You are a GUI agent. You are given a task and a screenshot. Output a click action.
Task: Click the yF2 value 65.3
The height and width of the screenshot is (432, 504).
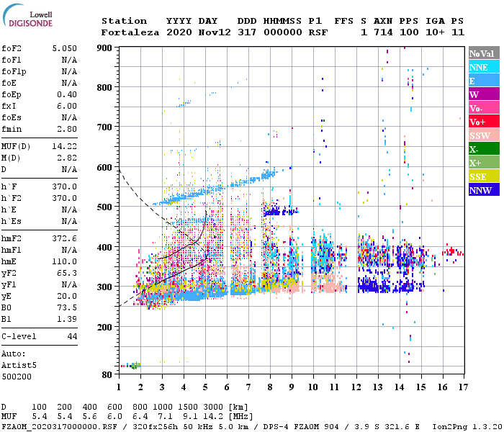tap(67, 273)
